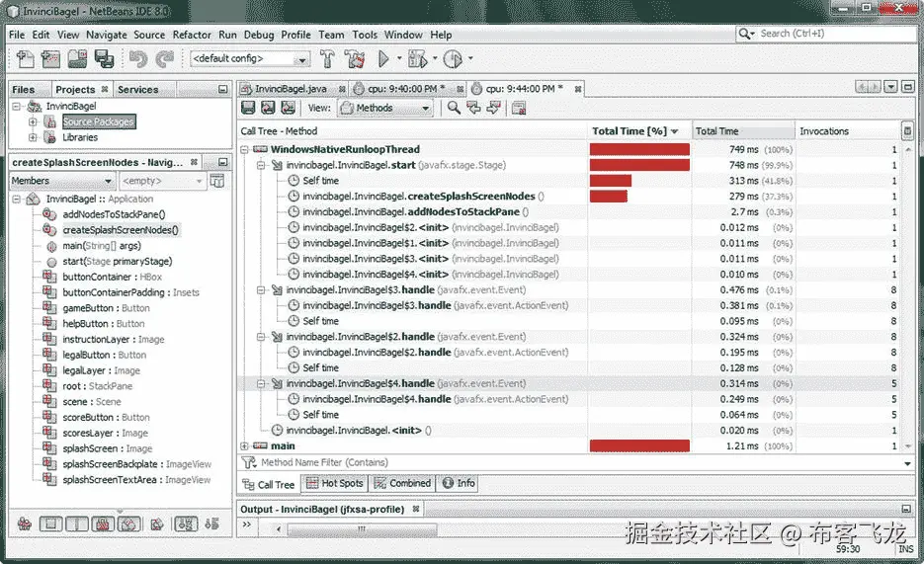This screenshot has width=924, height=564.
Task: Click the Method Name Filter funnel icon
Action: point(249,462)
